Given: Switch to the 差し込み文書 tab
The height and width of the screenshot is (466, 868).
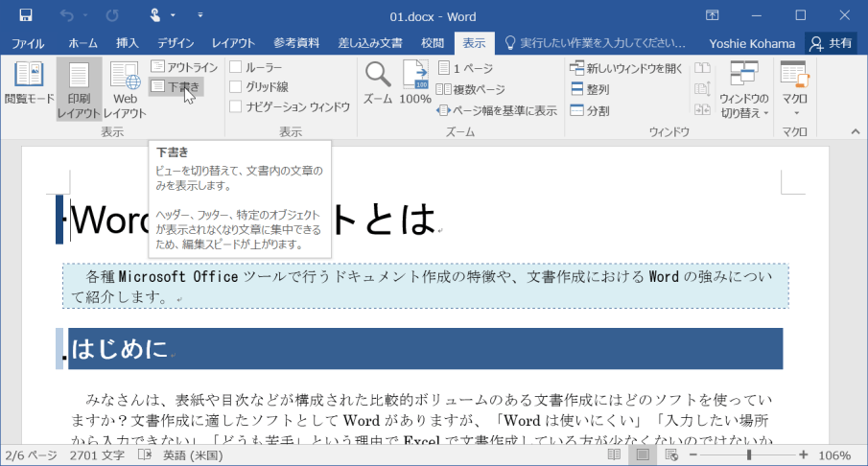Looking at the screenshot, I should [370, 43].
